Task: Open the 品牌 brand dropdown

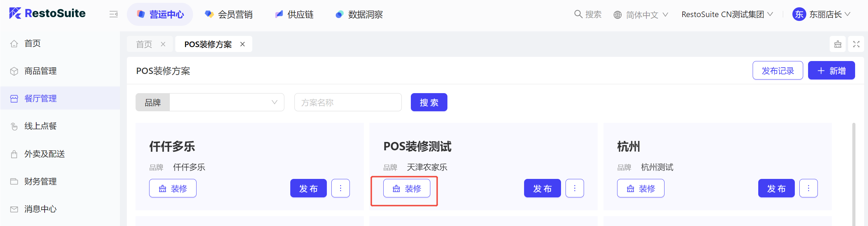Action: coord(226,102)
